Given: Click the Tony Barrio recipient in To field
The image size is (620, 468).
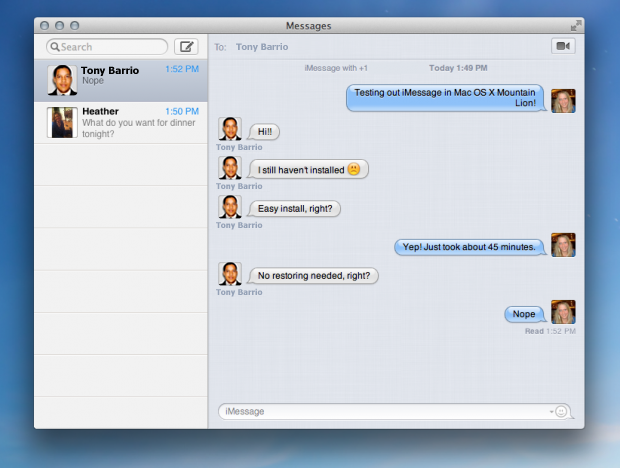Looking at the screenshot, I should click(x=262, y=47).
